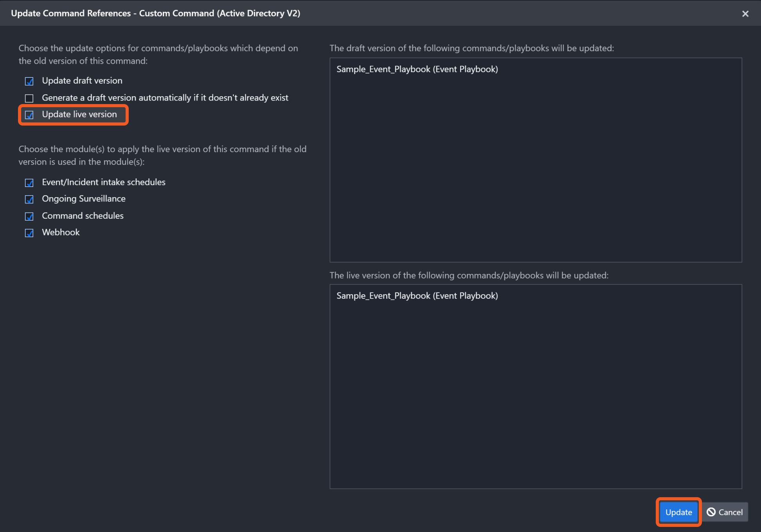Click the Cancel button text

[730, 512]
